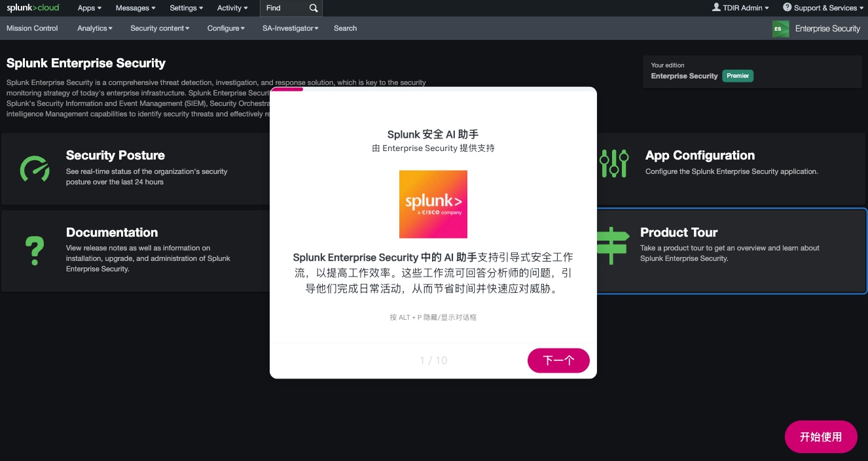868x461 pixels.
Task: Expand the Analytics navigation dropdown
Action: [x=95, y=28]
